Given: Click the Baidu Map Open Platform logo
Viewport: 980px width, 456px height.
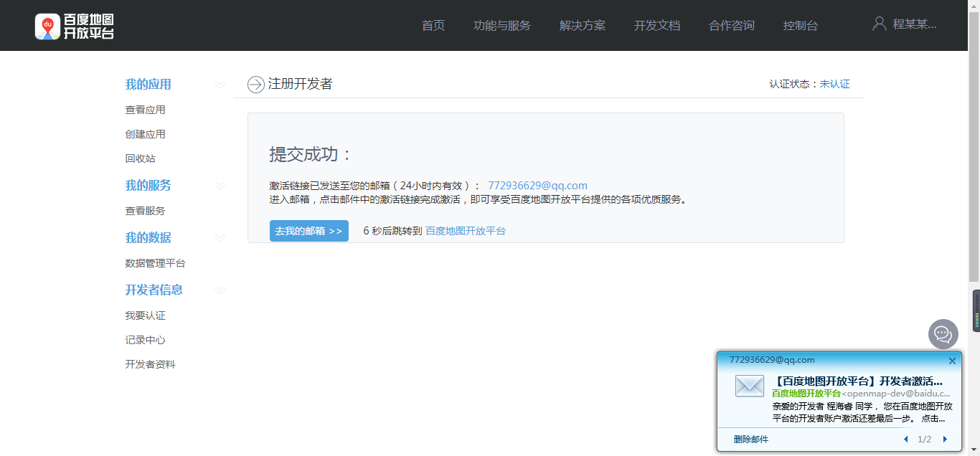Looking at the screenshot, I should pyautogui.click(x=75, y=27).
